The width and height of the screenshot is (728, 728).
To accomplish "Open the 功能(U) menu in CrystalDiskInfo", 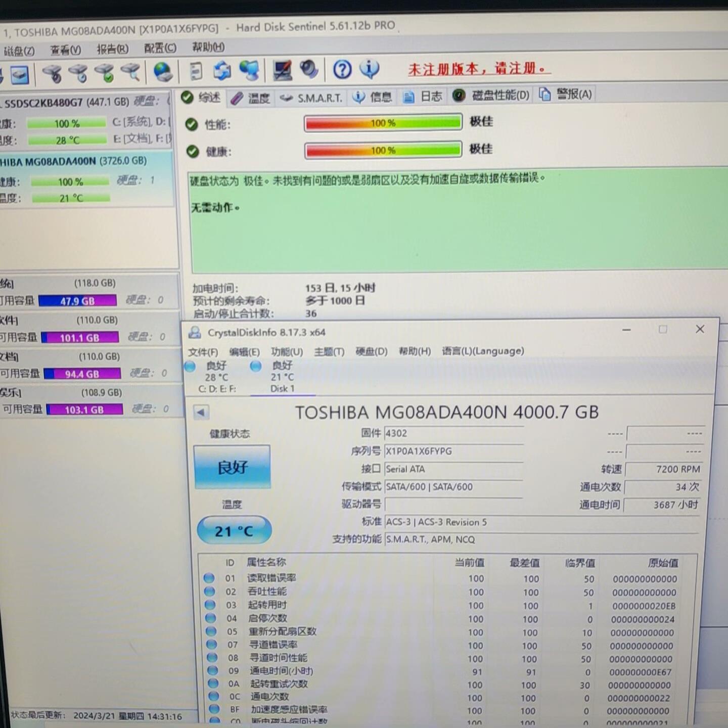I will coord(287,351).
